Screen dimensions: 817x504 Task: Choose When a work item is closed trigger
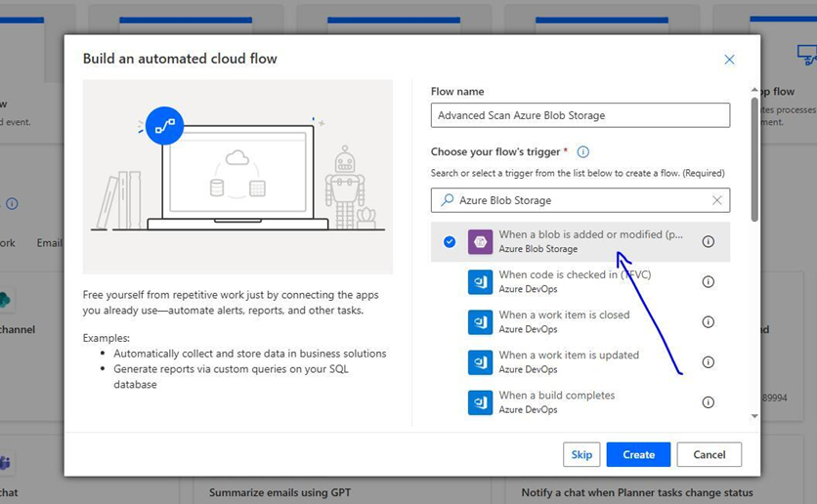(x=580, y=321)
